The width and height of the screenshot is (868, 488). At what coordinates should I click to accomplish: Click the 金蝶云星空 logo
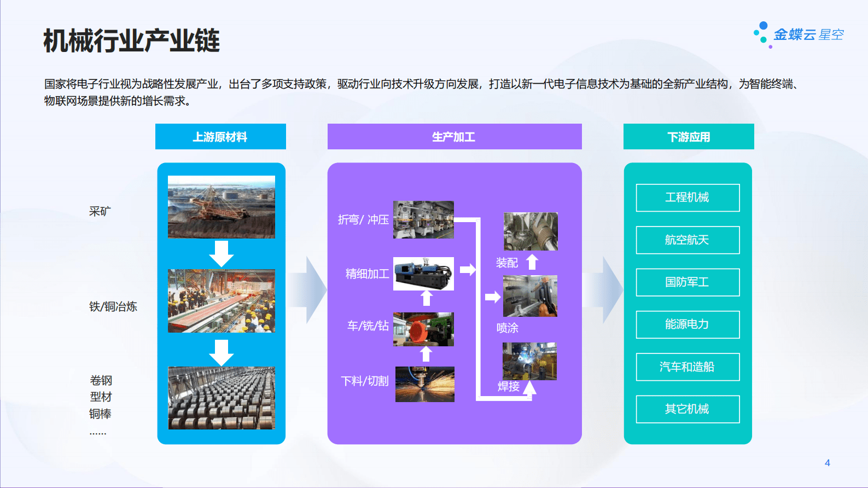pos(799,35)
